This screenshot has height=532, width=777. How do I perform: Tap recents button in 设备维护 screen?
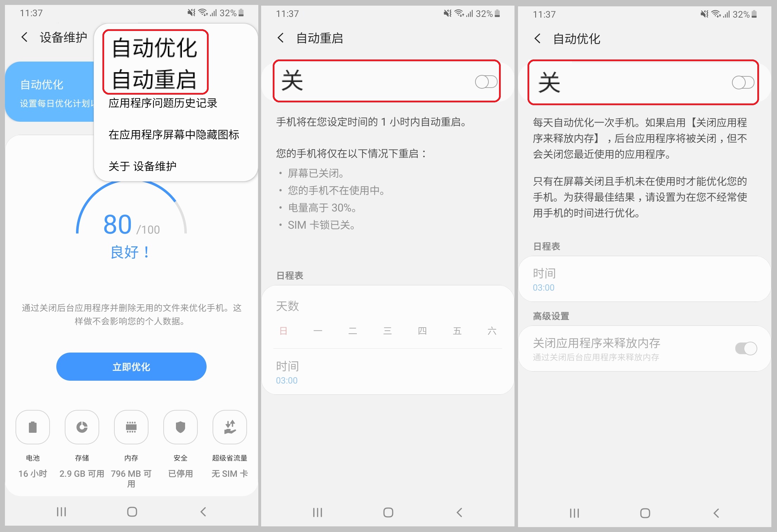click(62, 512)
